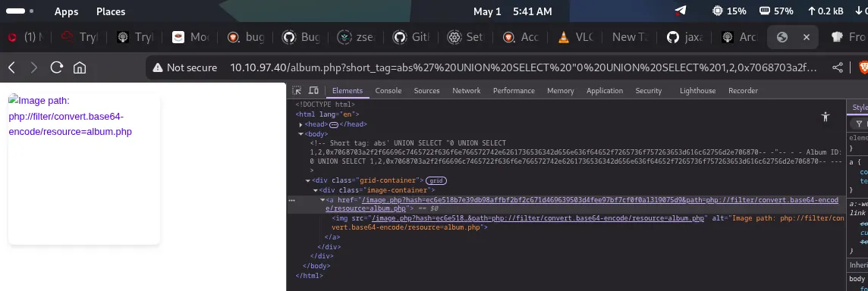Select the closing </html> tag line
868x291 pixels.
click(x=310, y=275)
